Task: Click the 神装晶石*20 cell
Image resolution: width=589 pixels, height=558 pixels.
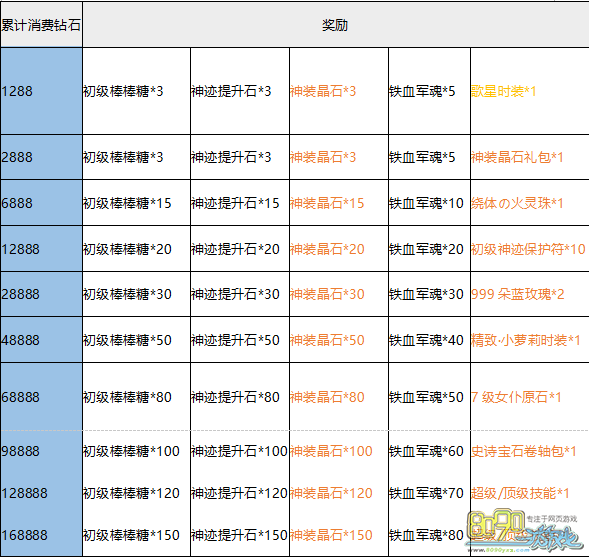Action: point(339,249)
